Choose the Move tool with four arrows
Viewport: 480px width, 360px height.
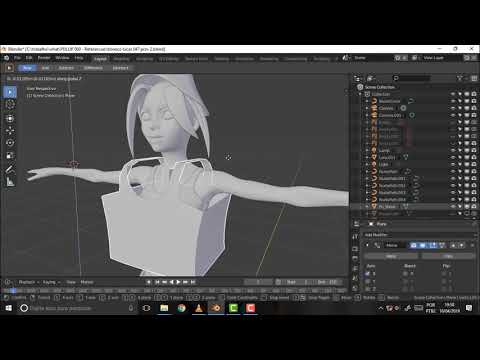tap(10, 130)
